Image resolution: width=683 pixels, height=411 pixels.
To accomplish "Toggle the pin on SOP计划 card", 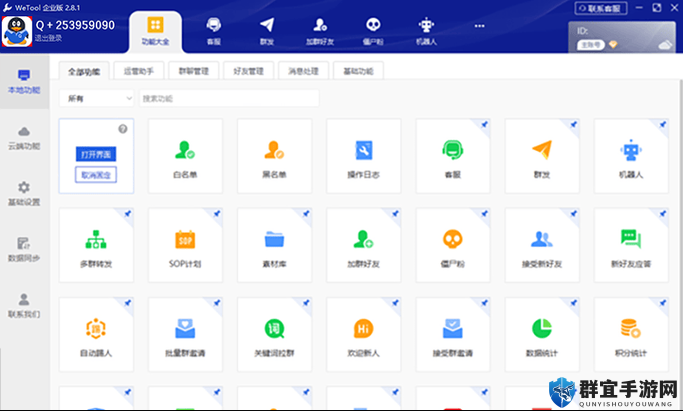I will pyautogui.click(x=217, y=214).
